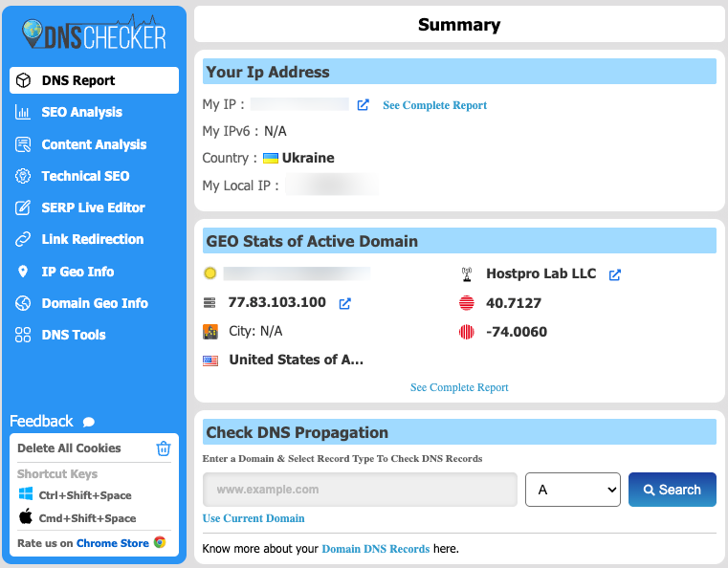The height and width of the screenshot is (568, 728).
Task: Click the Hostpro Lab LLC text
Action: point(540,273)
